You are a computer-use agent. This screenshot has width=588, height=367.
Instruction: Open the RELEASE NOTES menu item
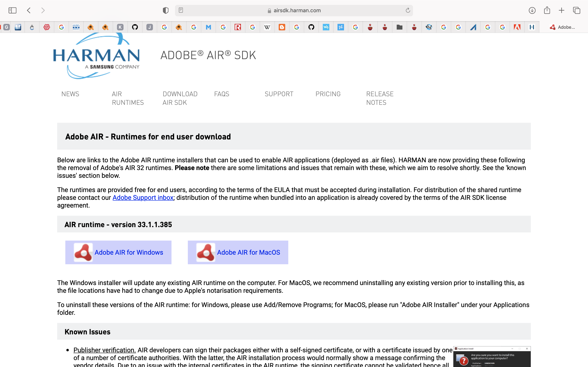[x=380, y=98]
